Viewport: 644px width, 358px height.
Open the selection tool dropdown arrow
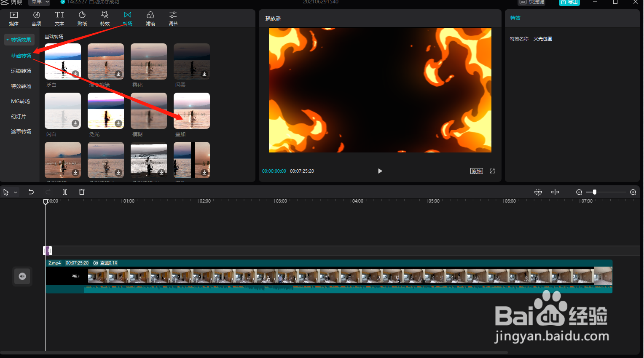click(x=16, y=192)
